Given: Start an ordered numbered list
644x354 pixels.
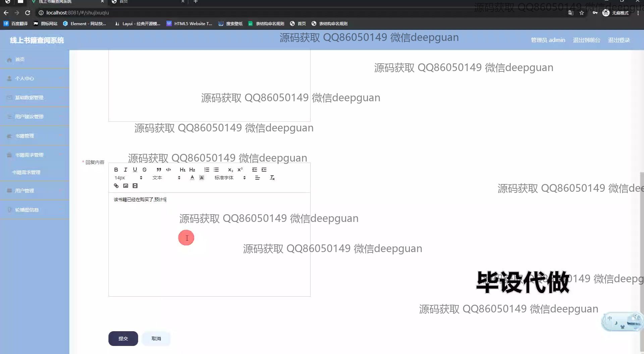Looking at the screenshot, I should point(207,170).
